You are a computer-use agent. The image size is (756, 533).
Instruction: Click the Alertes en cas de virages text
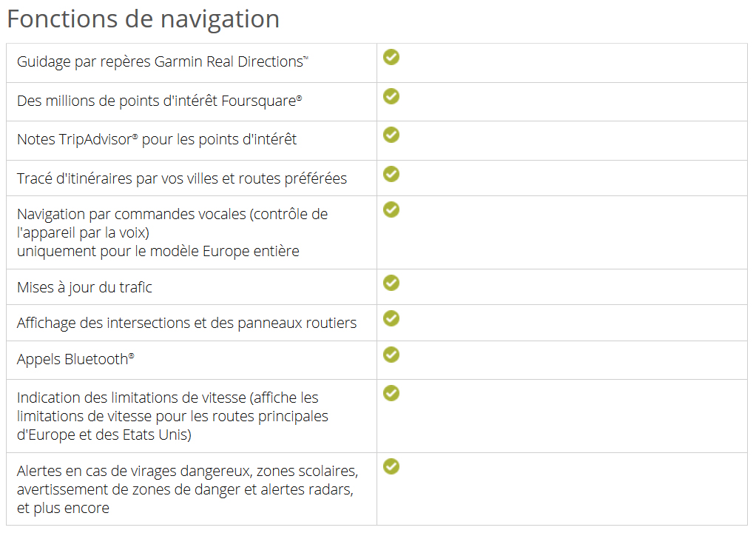[x=188, y=489]
